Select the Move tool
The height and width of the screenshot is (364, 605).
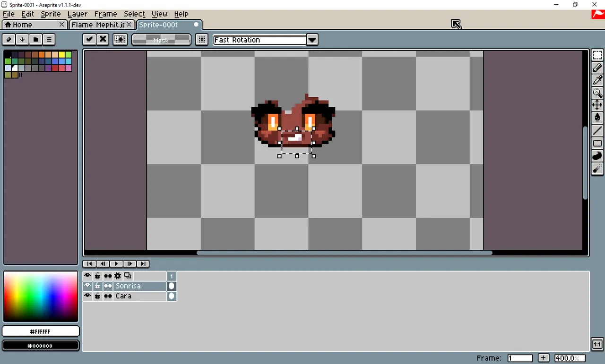[597, 105]
